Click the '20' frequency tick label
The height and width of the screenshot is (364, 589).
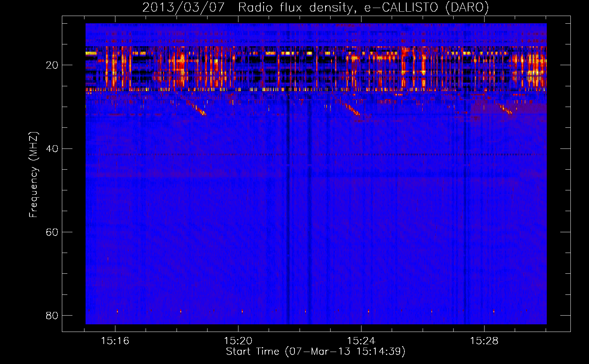52,66
